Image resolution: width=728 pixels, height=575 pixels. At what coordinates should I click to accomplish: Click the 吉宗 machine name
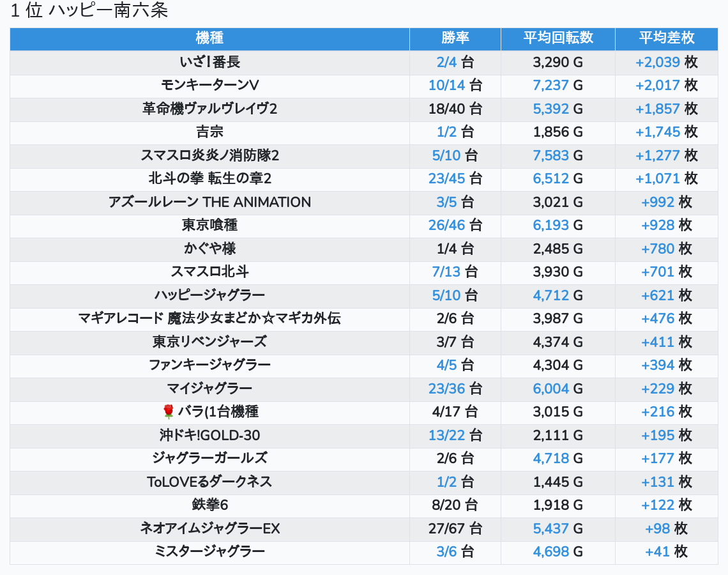click(x=209, y=132)
